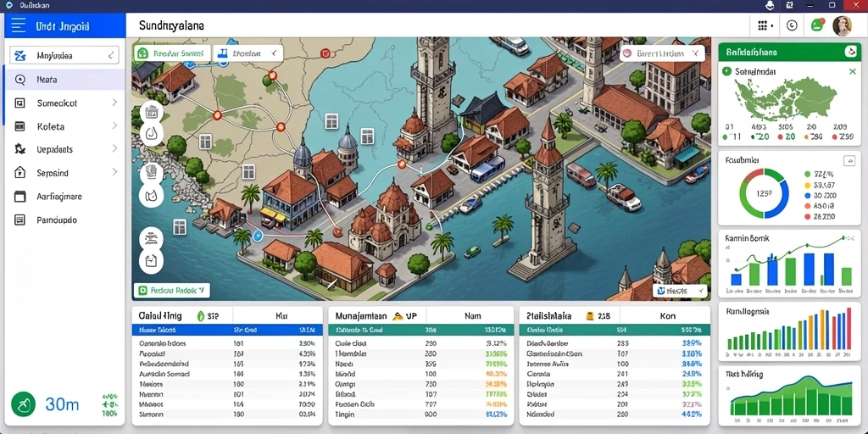This screenshot has height=434, width=868.
Task: Open the apps grid launcher icon
Action: [x=762, y=25]
